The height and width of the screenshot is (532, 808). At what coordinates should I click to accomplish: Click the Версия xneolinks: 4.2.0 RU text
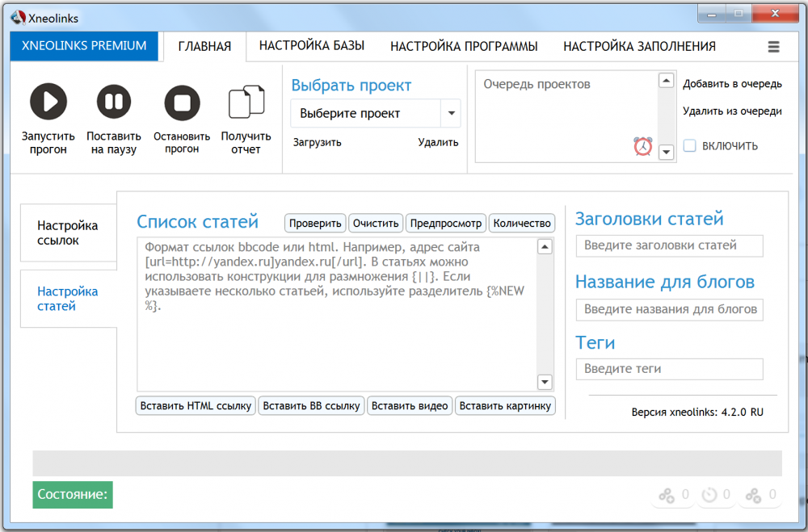coord(697,412)
